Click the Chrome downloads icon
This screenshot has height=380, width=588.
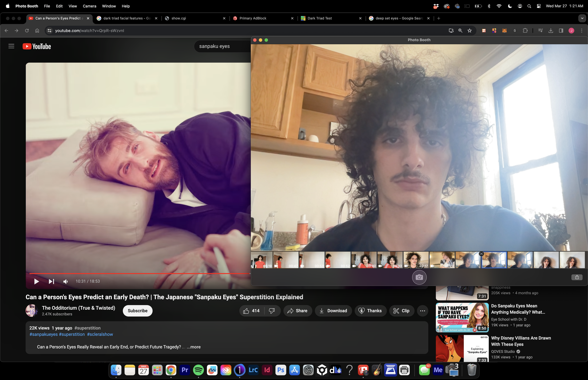(551, 31)
